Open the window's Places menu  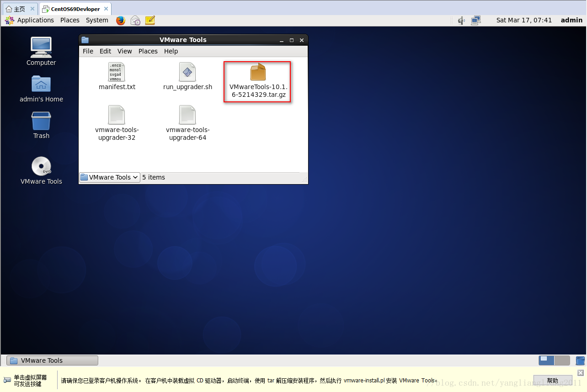pos(148,51)
